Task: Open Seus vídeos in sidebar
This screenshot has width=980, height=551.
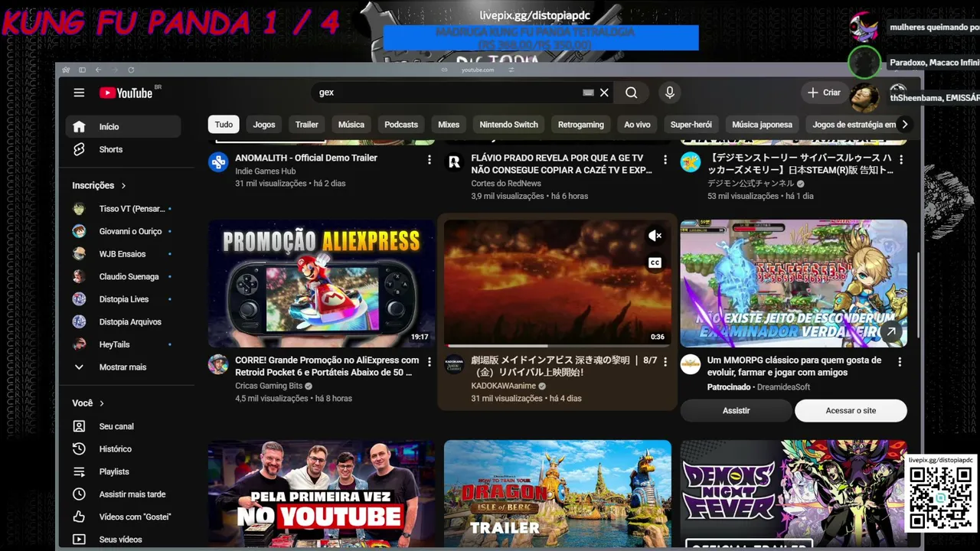Action: (x=123, y=540)
